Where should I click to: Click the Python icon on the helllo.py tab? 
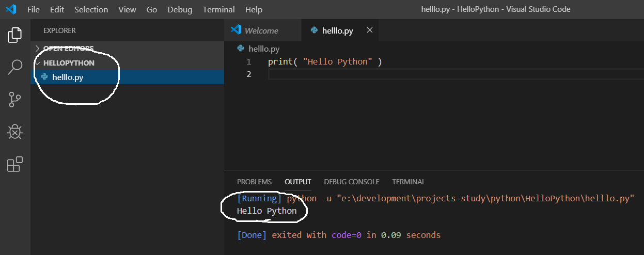point(314,30)
